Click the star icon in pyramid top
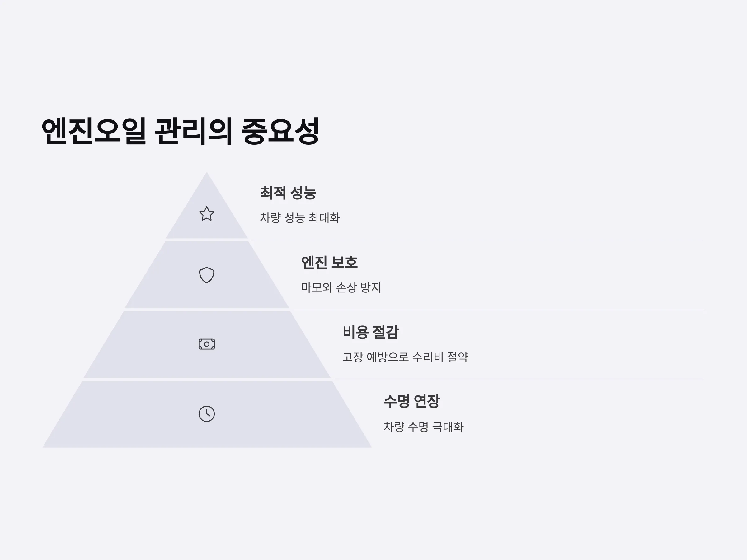The height and width of the screenshot is (560, 747). point(207,214)
